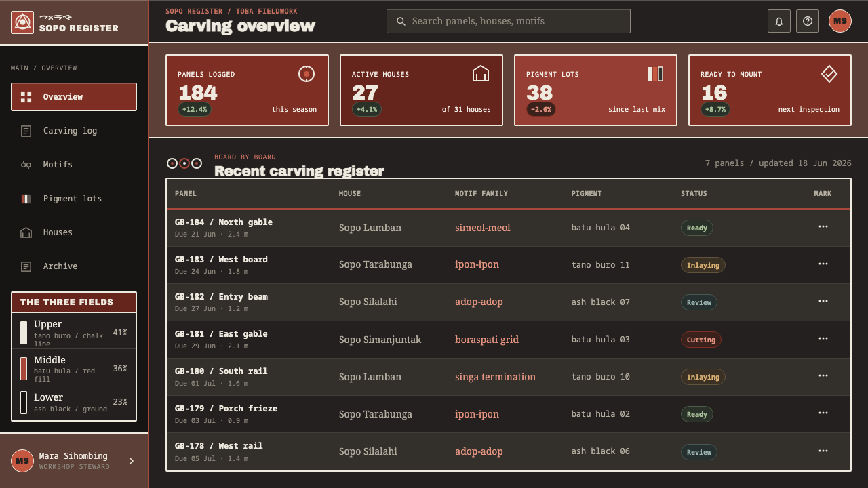The image size is (868, 488).
Task: Open the MS avatar in the header
Action: 840,21
